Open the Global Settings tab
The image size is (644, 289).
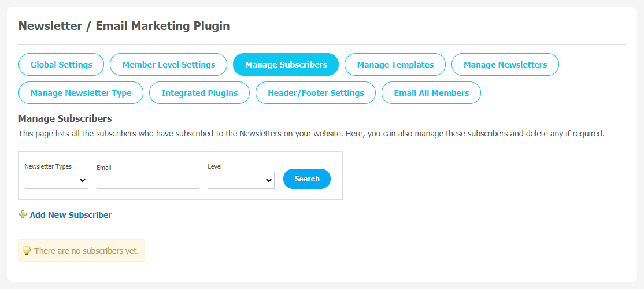[x=61, y=65]
